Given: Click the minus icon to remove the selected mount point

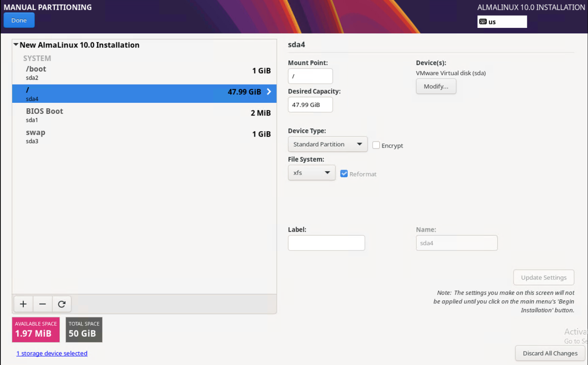Looking at the screenshot, I should 43,304.
